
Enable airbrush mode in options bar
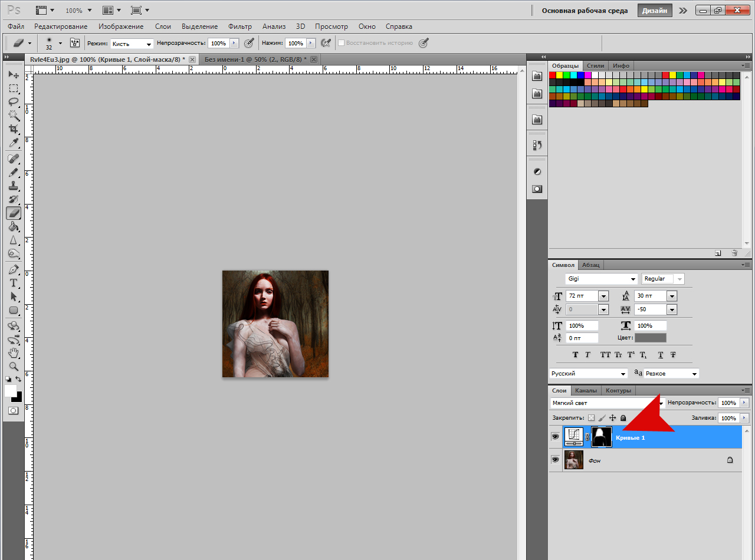(x=326, y=43)
